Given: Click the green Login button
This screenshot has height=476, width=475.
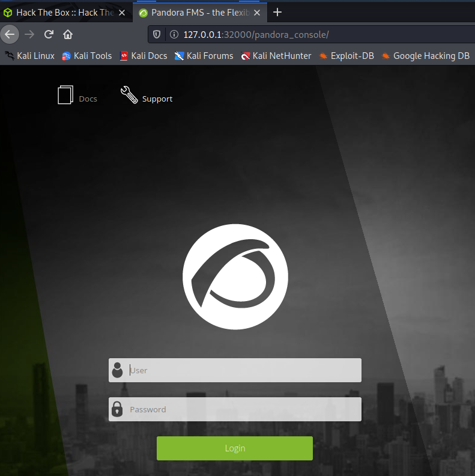Looking at the screenshot, I should click(x=235, y=448).
